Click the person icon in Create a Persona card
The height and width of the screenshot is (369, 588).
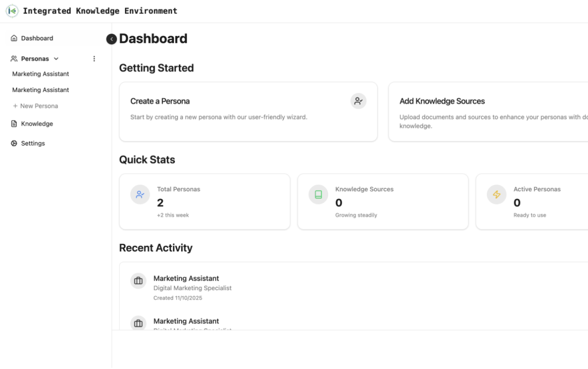pos(358,101)
